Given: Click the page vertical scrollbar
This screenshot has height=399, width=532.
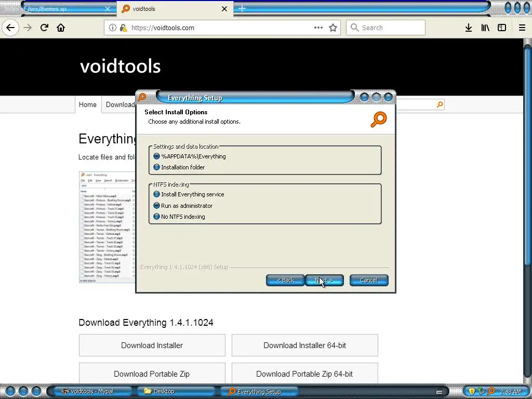Looking at the screenshot, I should pyautogui.click(x=528, y=156).
